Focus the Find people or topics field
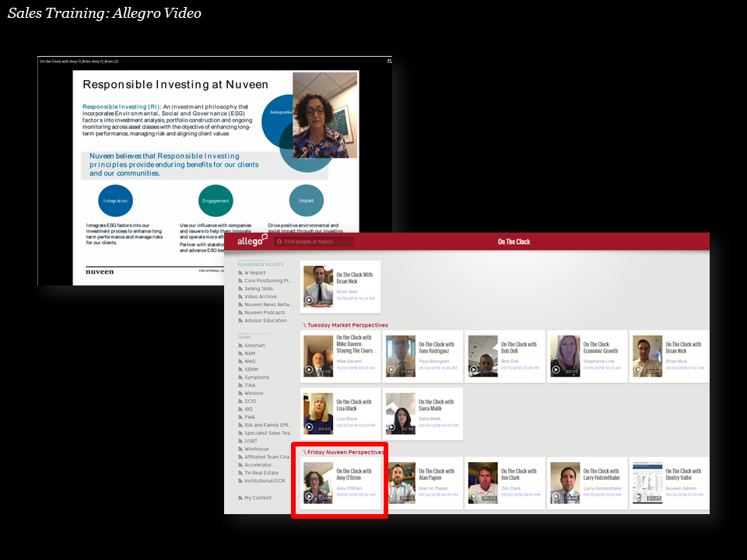The height and width of the screenshot is (560, 747). point(314,241)
